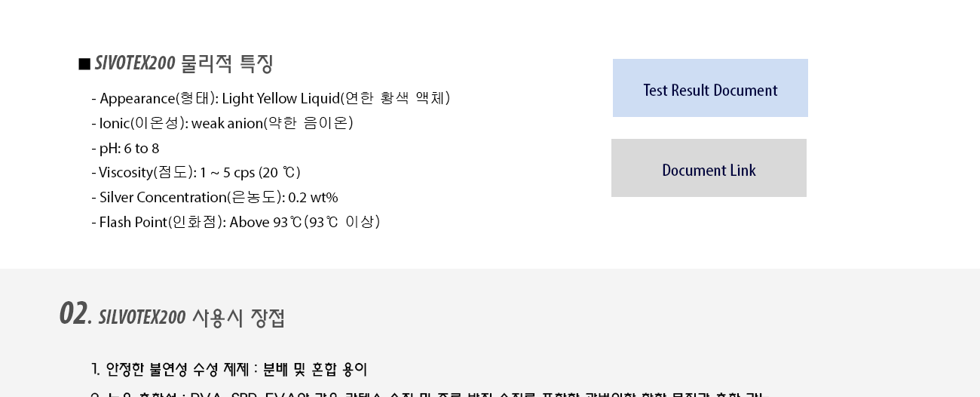Click the partially visible second list item
The height and width of the screenshot is (397, 980).
(x=427, y=394)
